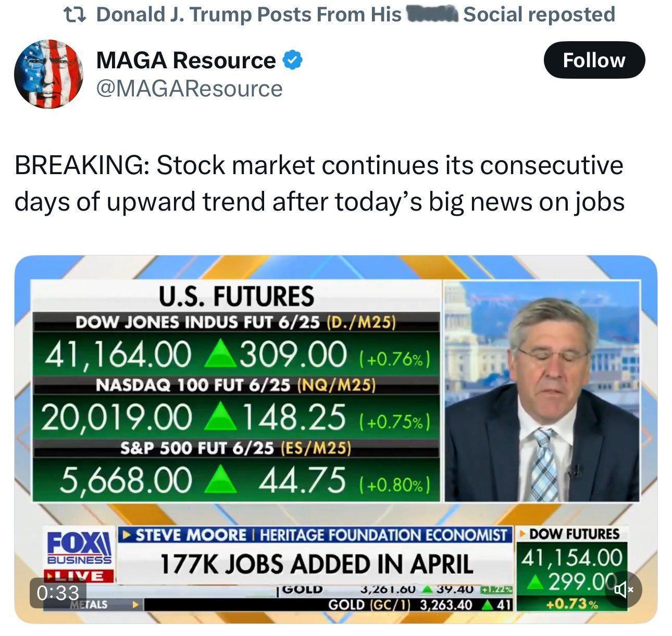The image size is (672, 636).
Task: Click the MAGA Resource display name
Action: pos(186,60)
